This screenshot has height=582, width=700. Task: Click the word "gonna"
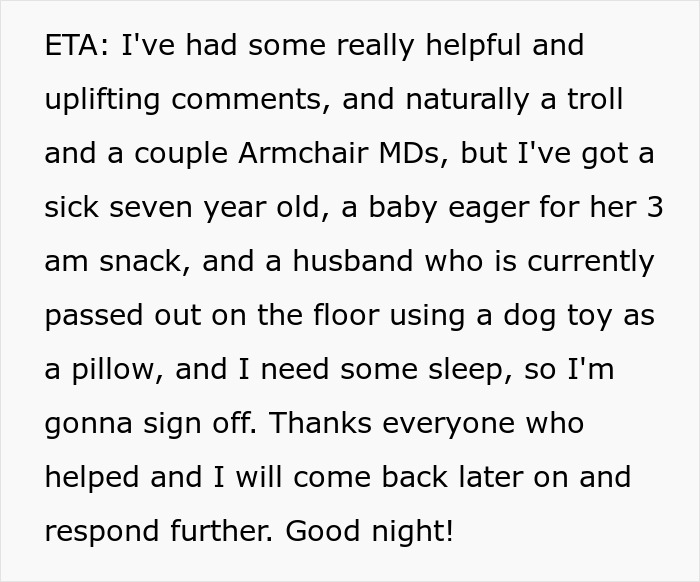click(86, 424)
